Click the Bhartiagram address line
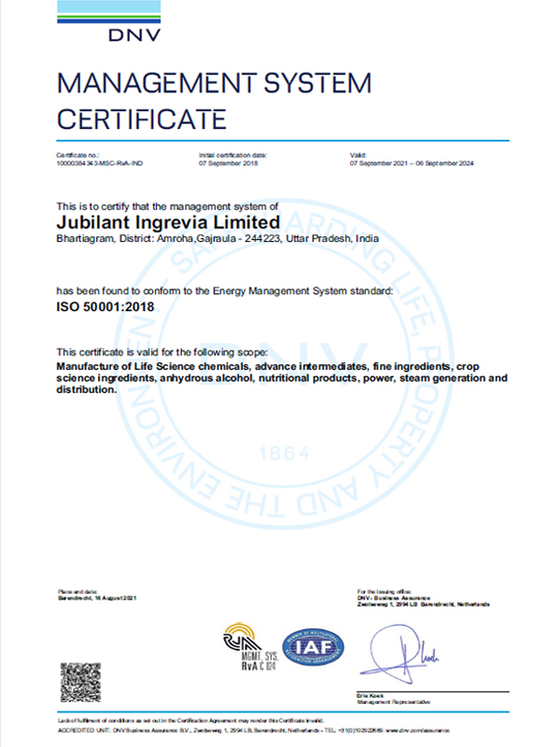The height and width of the screenshot is (747, 560). coord(217,239)
